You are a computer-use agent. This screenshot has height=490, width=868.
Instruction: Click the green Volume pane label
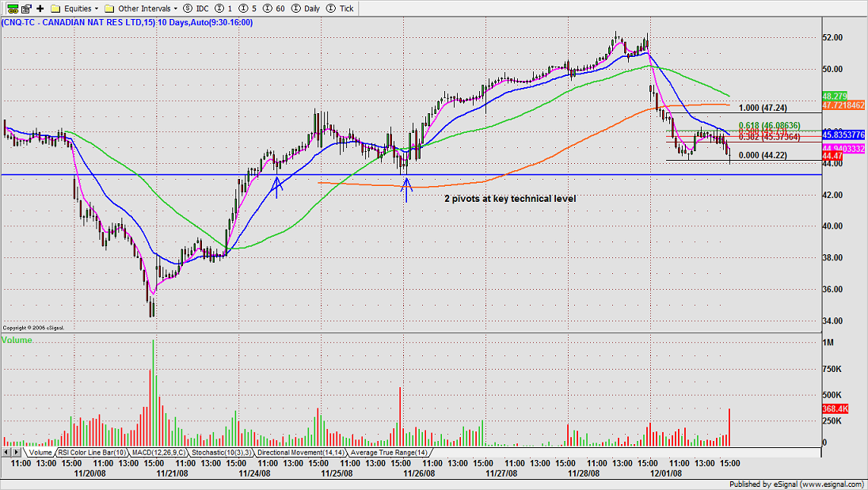click(17, 340)
